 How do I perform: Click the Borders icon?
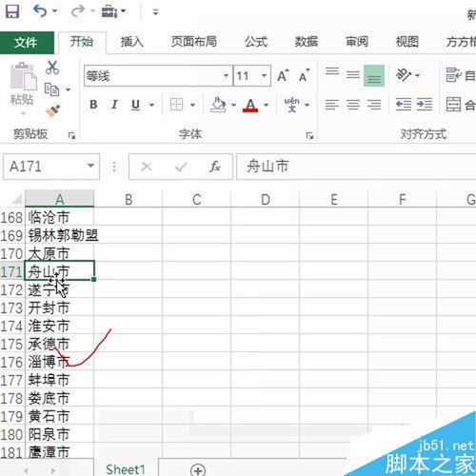(176, 105)
